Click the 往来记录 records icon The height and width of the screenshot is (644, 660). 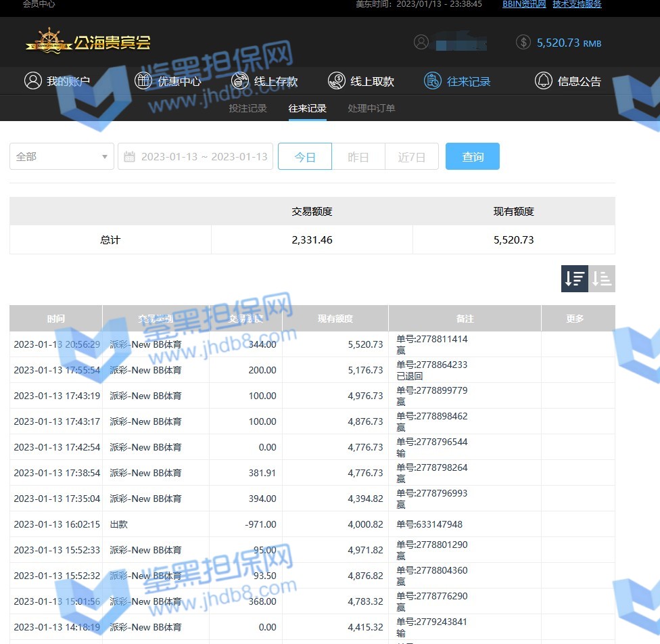pyautogui.click(x=433, y=80)
